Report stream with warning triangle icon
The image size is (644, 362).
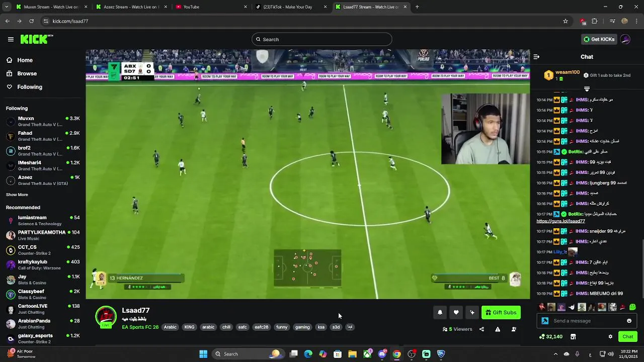(x=498, y=329)
